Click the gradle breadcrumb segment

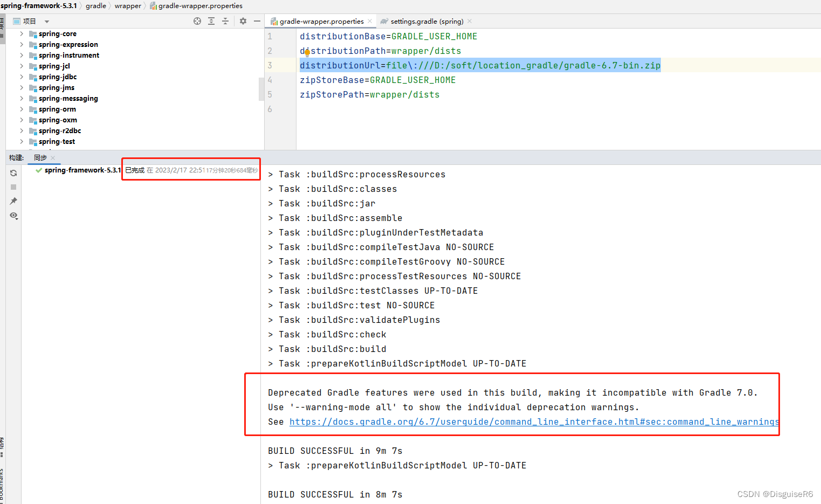[96, 5]
